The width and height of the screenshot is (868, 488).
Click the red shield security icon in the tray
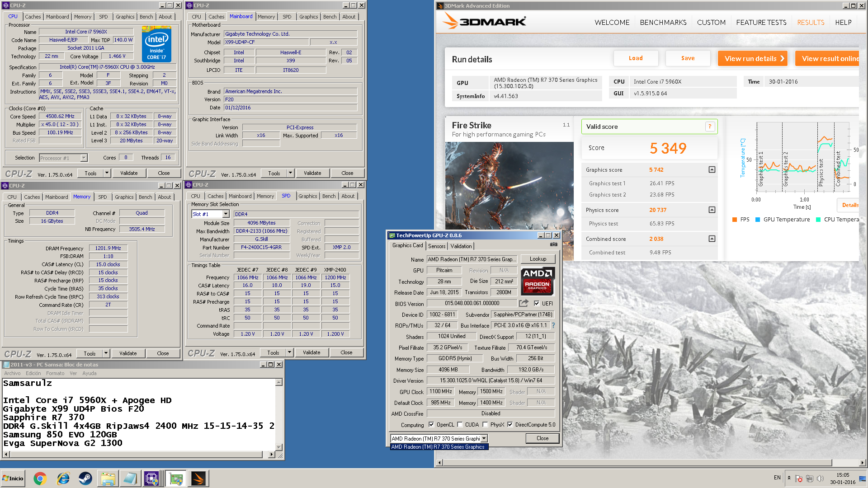tap(799, 479)
